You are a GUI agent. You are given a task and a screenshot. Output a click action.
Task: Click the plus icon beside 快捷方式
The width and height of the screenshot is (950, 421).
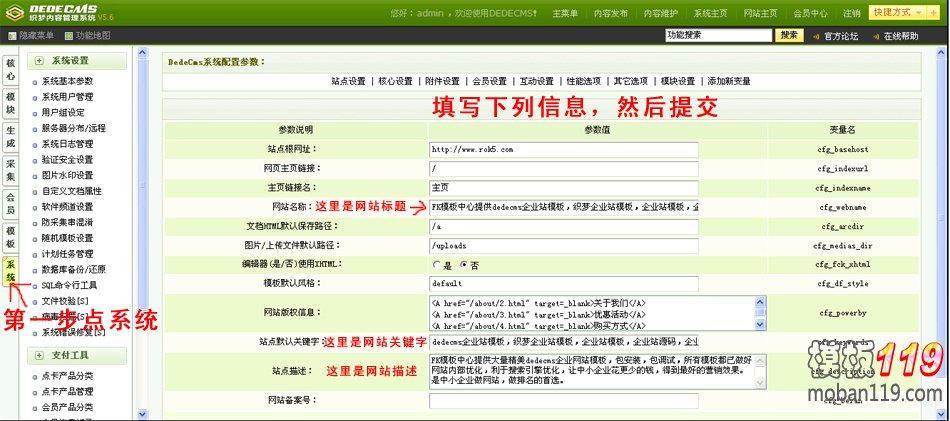pyautogui.click(x=934, y=13)
